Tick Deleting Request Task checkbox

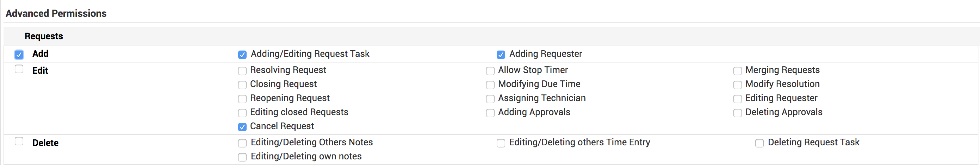tap(760, 143)
